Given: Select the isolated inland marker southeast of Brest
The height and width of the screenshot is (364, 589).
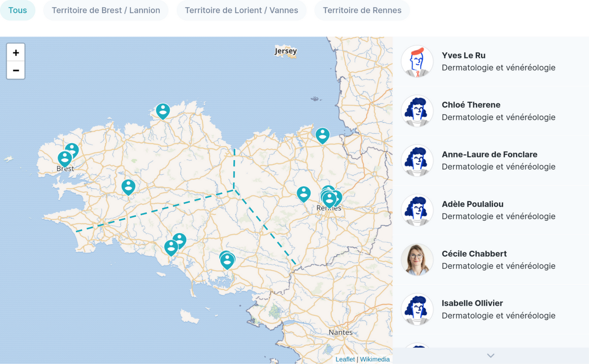Looking at the screenshot, I should (x=128, y=187).
